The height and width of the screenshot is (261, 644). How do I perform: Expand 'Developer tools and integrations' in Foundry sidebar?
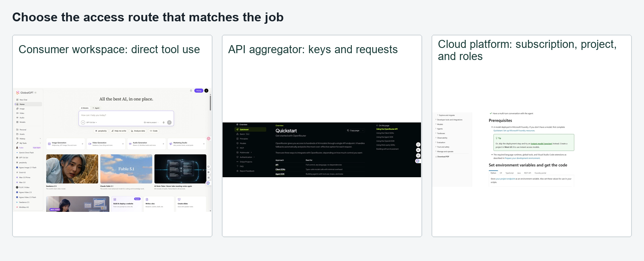pos(449,120)
